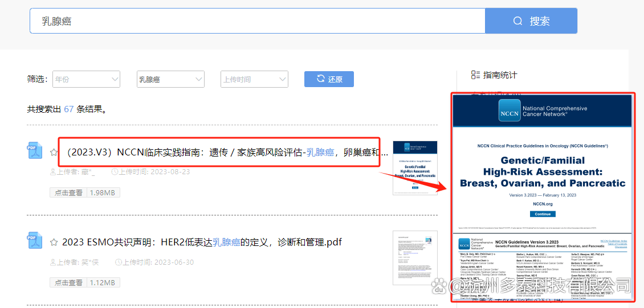Open the 乳腺癌 category dropdown
This screenshot has width=644, height=308.
[170, 79]
